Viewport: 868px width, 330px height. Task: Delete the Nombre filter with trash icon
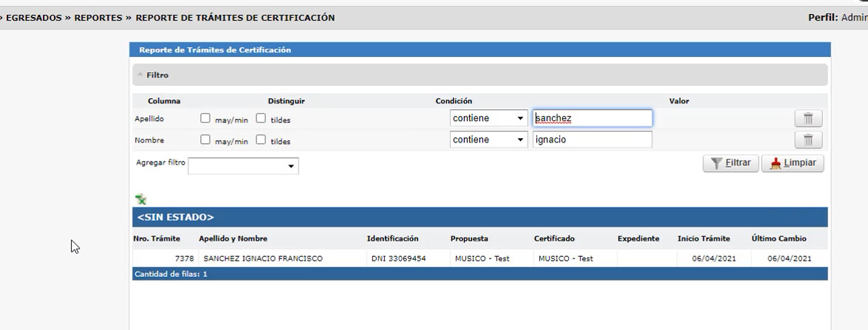point(808,140)
